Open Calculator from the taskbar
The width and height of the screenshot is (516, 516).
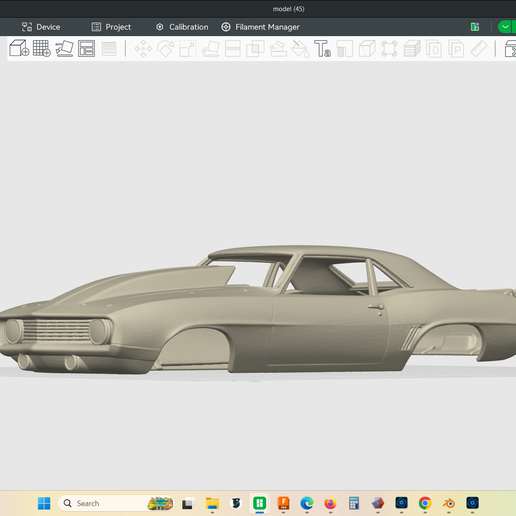354,503
